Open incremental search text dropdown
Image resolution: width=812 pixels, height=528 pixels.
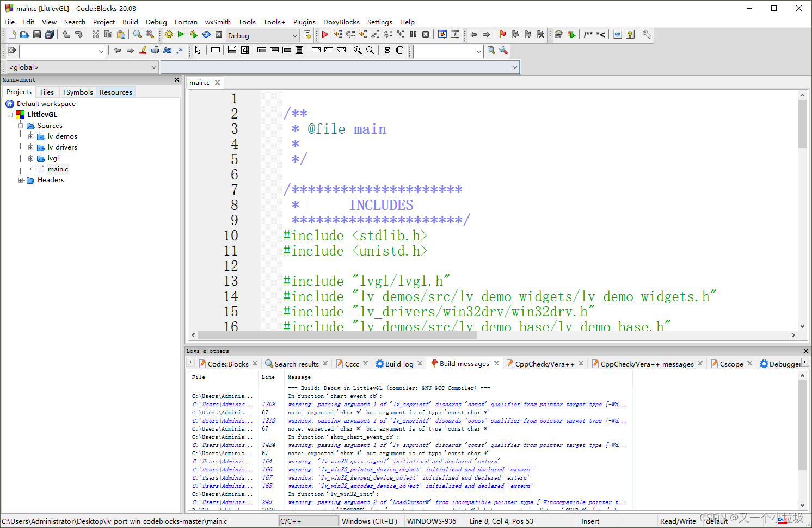tap(62, 51)
